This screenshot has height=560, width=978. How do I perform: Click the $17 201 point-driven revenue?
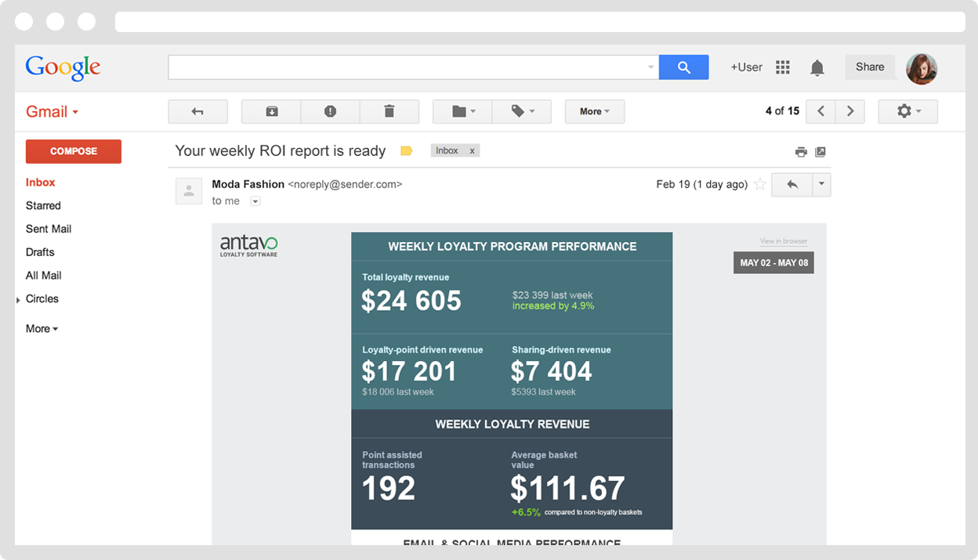pos(409,371)
